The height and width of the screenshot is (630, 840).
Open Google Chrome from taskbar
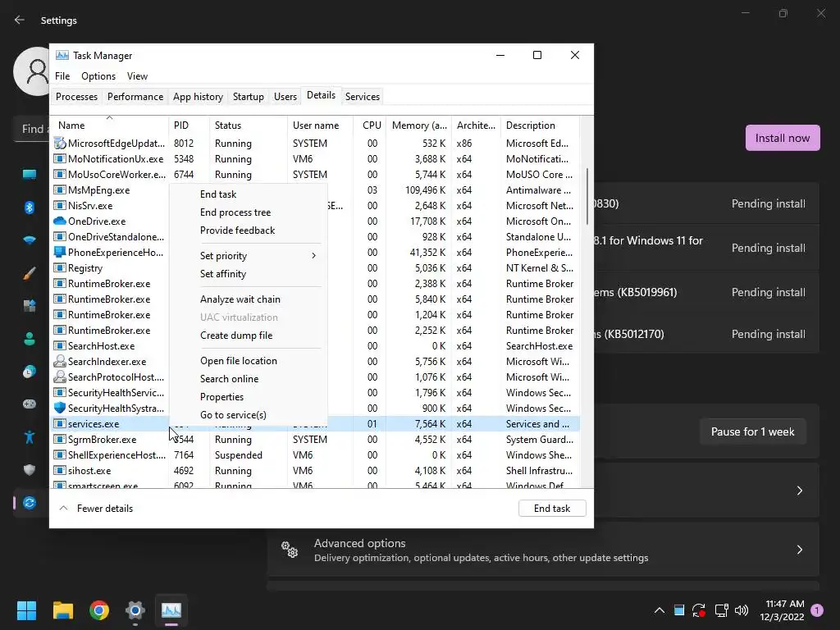99,610
